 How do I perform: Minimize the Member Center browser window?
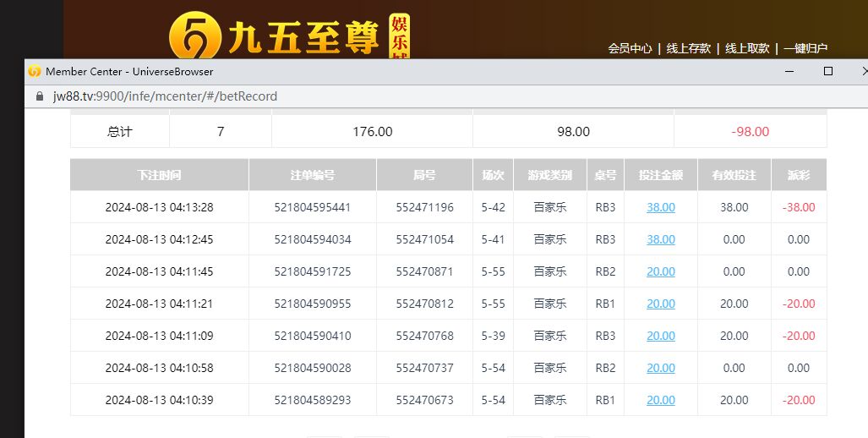coord(789,72)
